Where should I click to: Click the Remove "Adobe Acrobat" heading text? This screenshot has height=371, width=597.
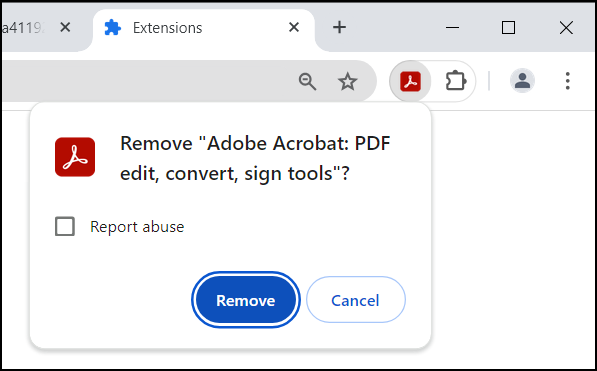[x=255, y=158]
